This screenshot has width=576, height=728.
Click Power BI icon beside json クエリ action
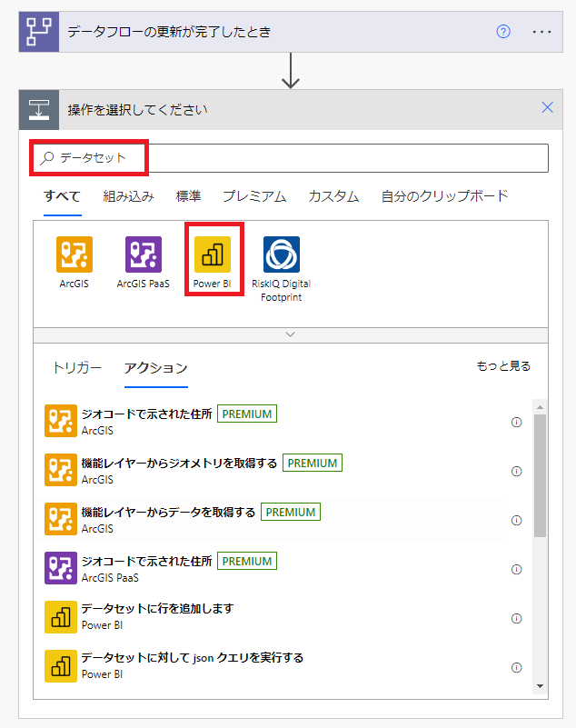61,667
